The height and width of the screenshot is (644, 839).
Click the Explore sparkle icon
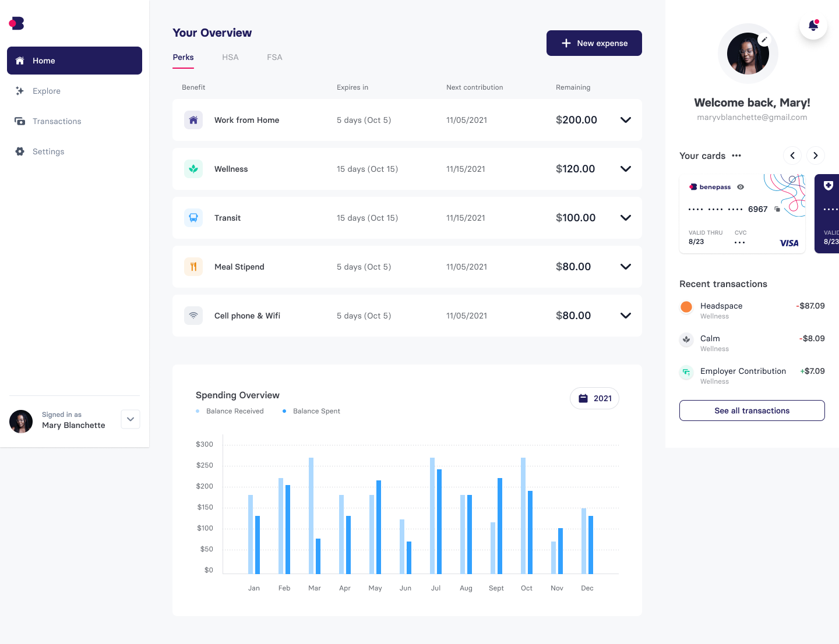[20, 91]
